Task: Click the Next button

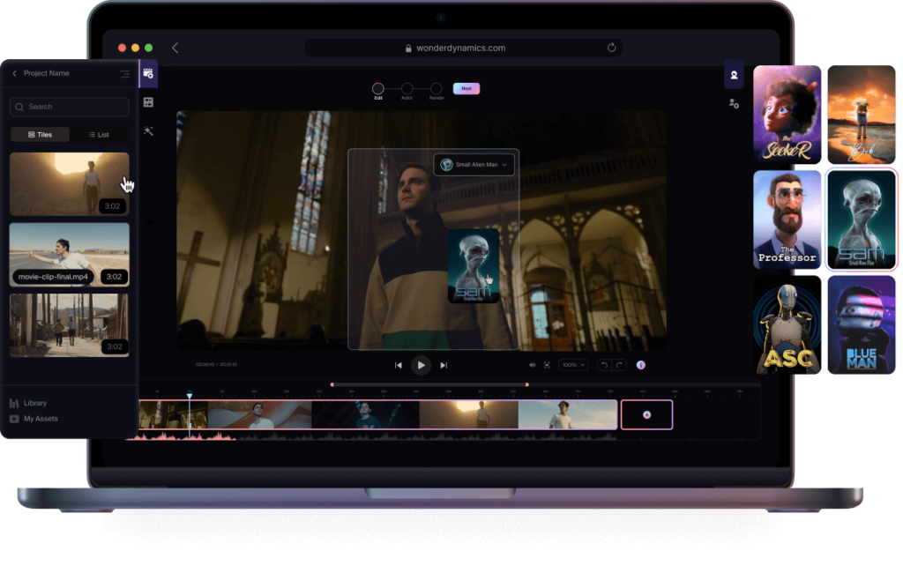Action: (466, 88)
